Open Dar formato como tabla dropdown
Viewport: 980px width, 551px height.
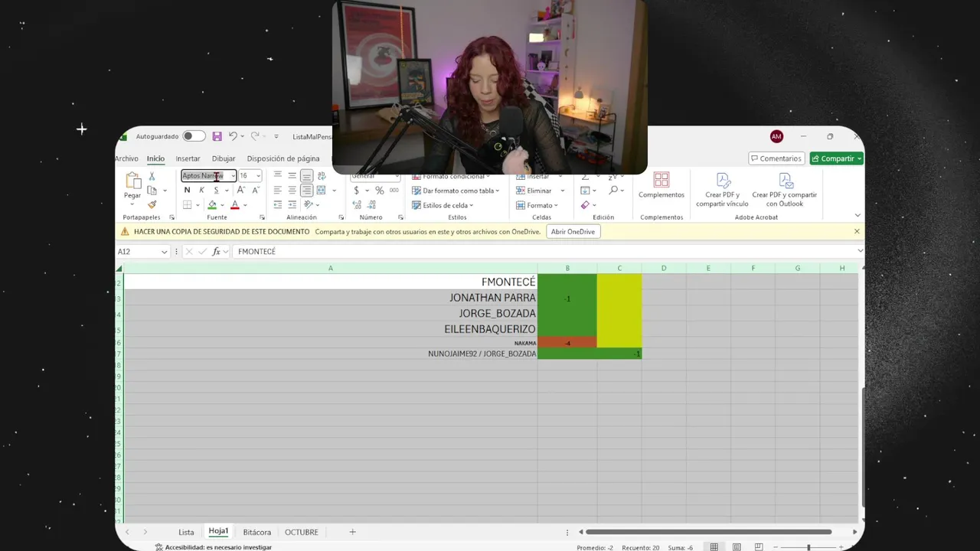pos(456,191)
